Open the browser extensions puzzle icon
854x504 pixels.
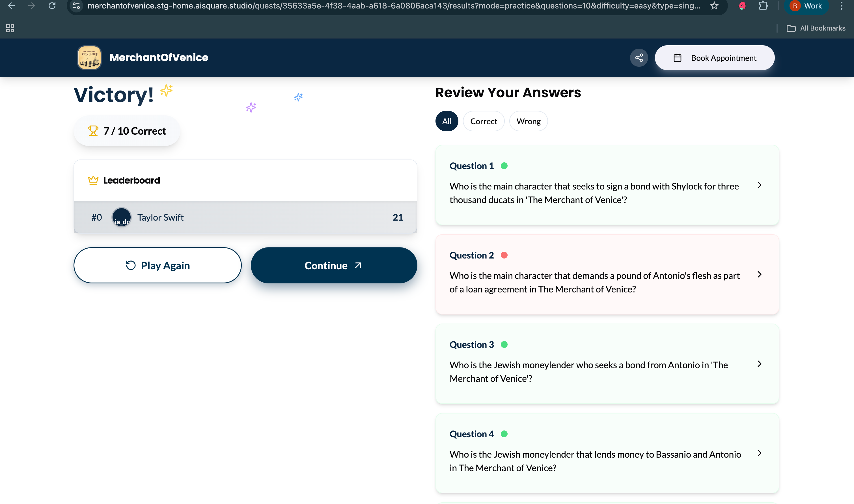[x=763, y=6]
